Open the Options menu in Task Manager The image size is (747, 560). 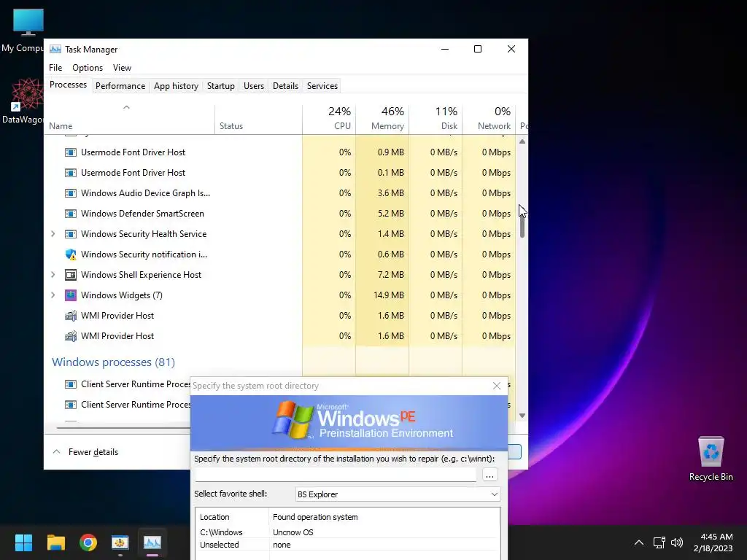click(88, 68)
